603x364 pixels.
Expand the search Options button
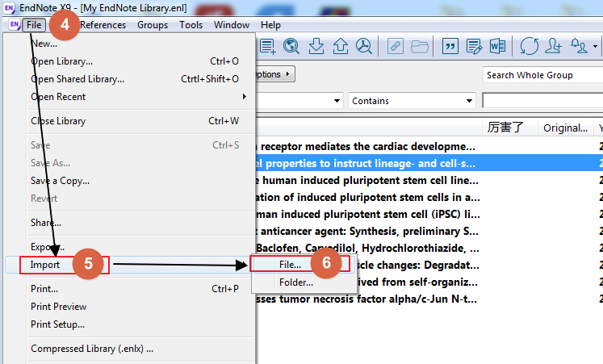tap(274, 74)
